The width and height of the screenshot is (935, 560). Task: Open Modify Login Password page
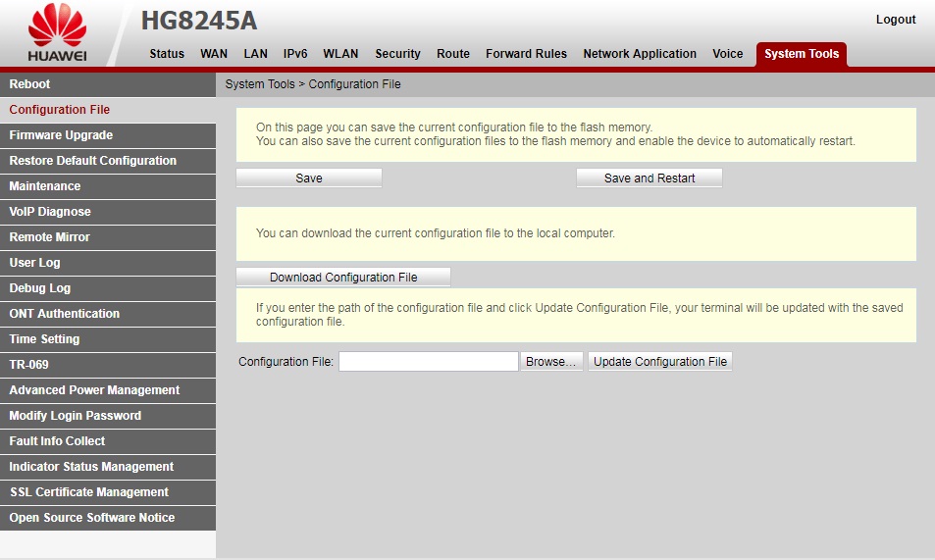click(x=108, y=416)
